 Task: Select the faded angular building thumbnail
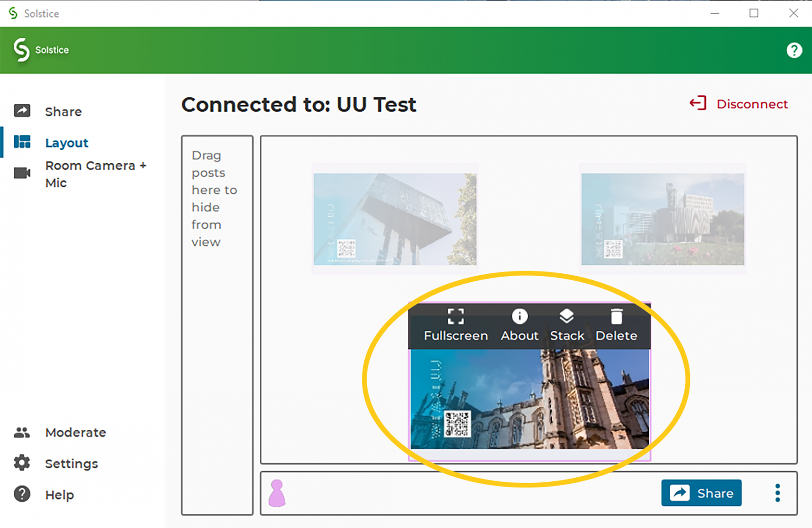(x=395, y=219)
